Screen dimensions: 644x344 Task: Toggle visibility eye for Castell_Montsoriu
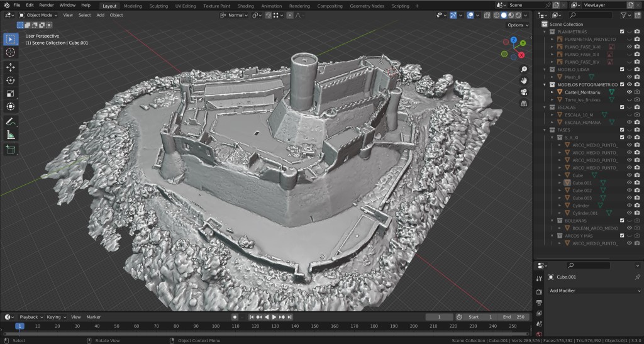pyautogui.click(x=629, y=92)
